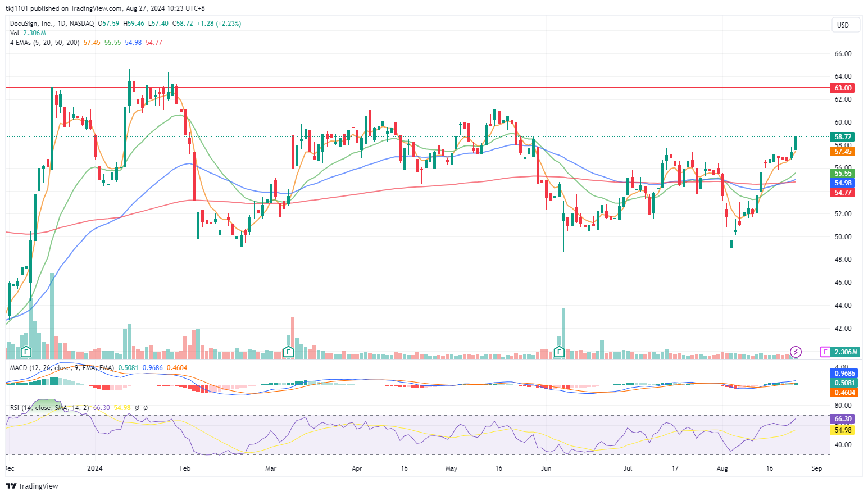Viewport: 868px width, 496px height.
Task: Click the green 55.55 price axis label
Action: (843, 174)
